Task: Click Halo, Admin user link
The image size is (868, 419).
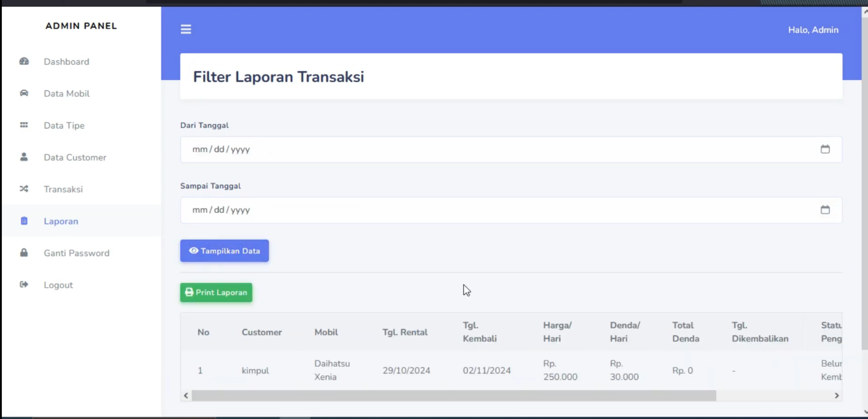Action: point(813,30)
